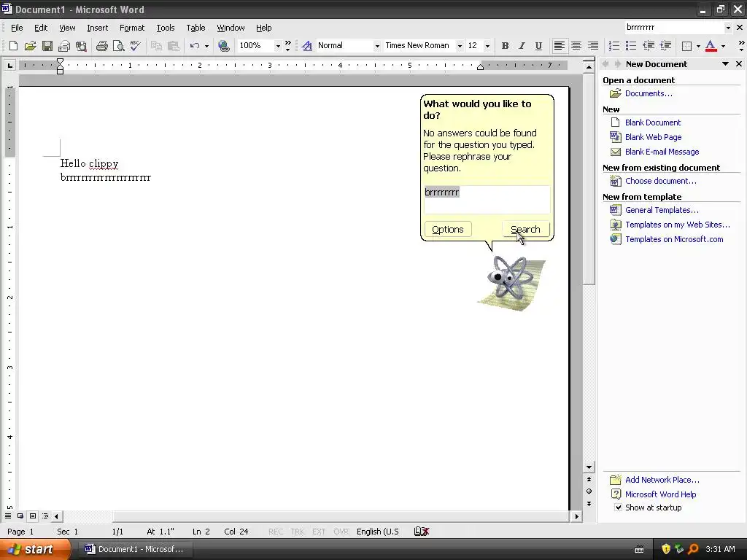Switch to Web Layout view icon
747x560 pixels.
point(20,516)
